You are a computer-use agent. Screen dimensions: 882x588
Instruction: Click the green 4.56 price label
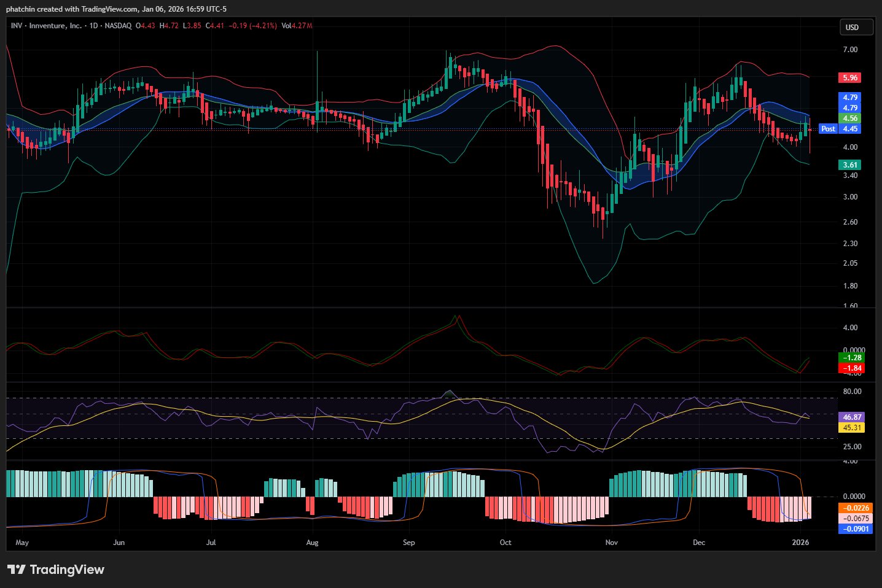tap(850, 118)
